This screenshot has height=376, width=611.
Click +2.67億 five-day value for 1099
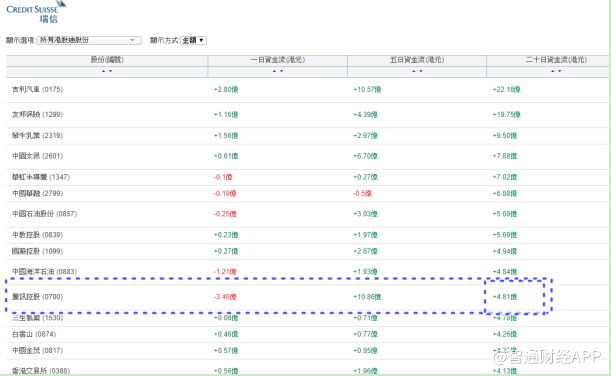[x=365, y=251]
